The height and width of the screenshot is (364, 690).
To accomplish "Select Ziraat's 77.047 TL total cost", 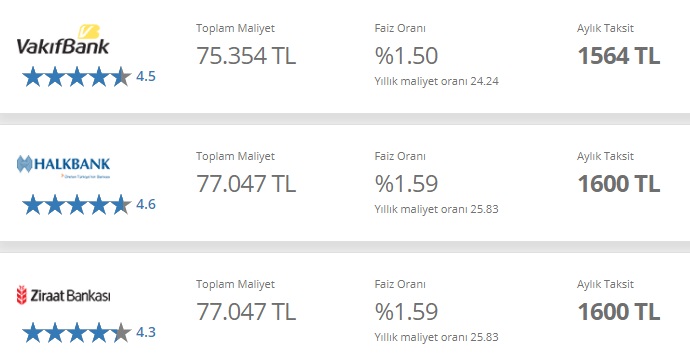I will click(x=246, y=312).
